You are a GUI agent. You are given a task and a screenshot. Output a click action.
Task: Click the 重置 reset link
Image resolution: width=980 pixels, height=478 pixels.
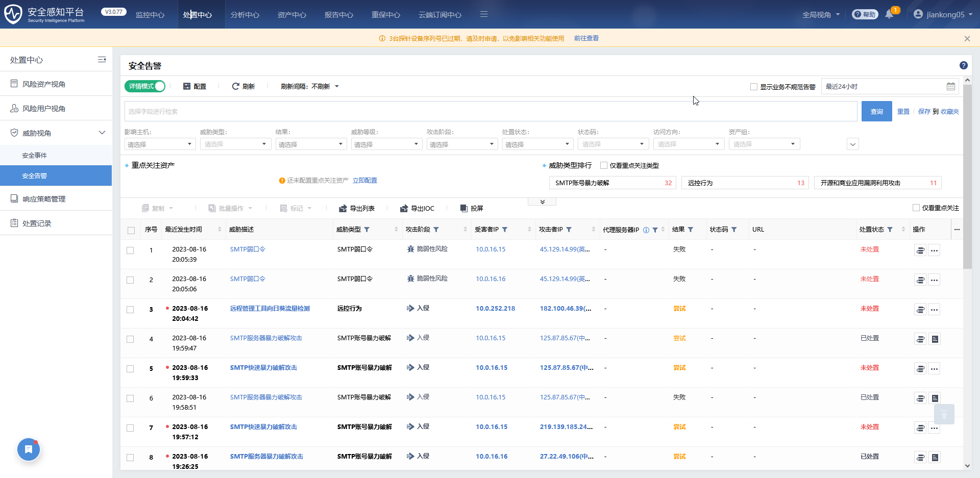point(903,111)
